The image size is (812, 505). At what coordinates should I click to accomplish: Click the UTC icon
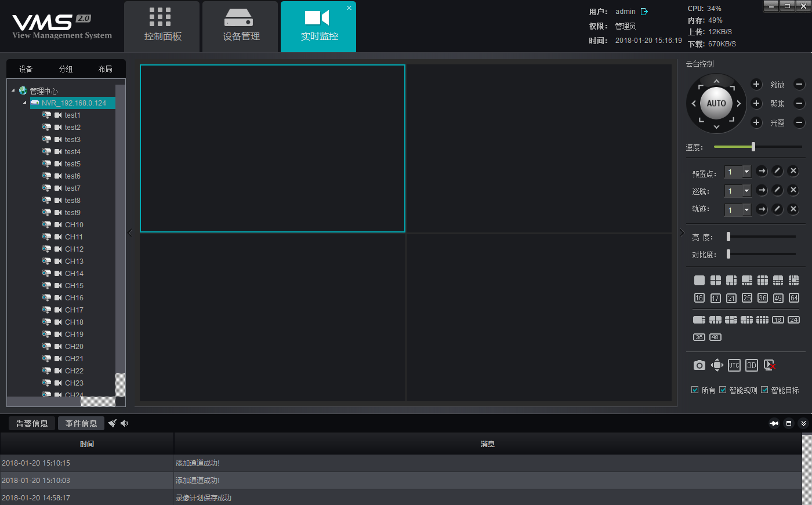click(x=734, y=365)
